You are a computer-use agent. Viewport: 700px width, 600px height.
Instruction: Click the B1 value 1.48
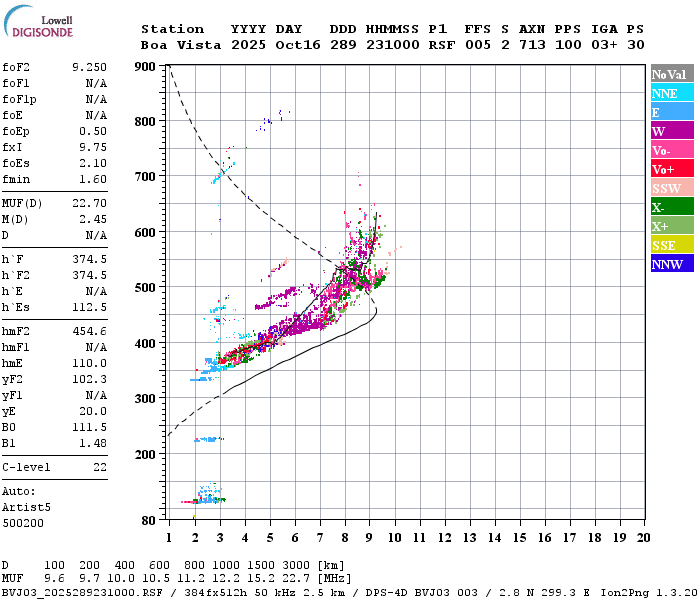(93, 443)
